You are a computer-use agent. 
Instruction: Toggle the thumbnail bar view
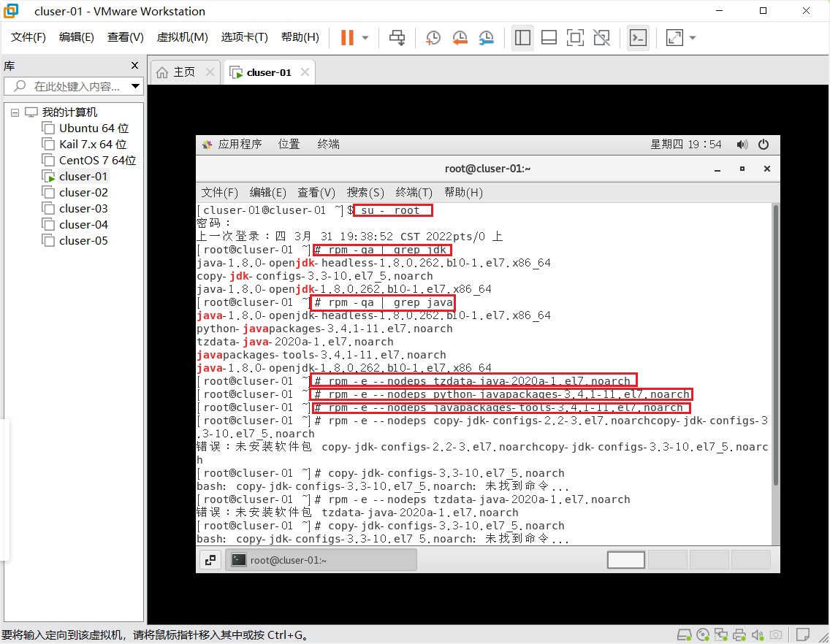point(549,37)
